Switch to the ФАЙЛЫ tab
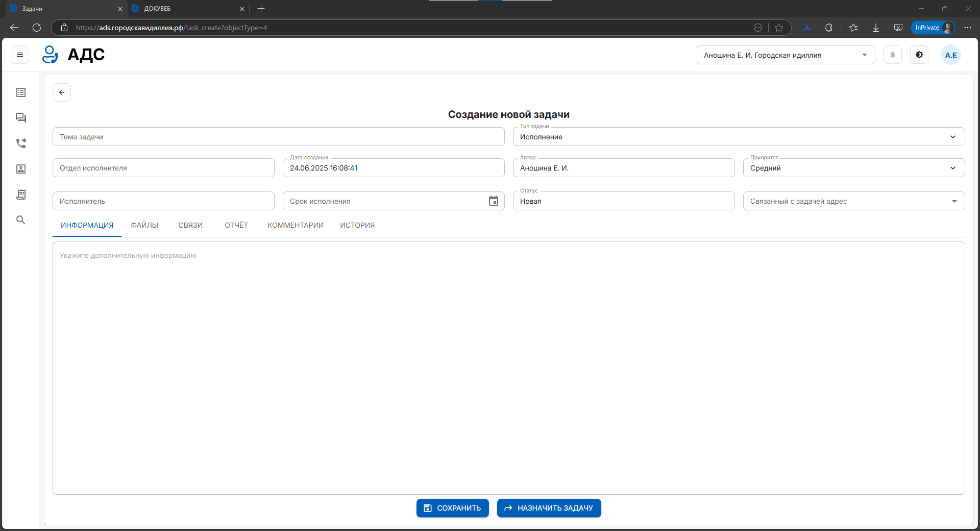 [144, 225]
